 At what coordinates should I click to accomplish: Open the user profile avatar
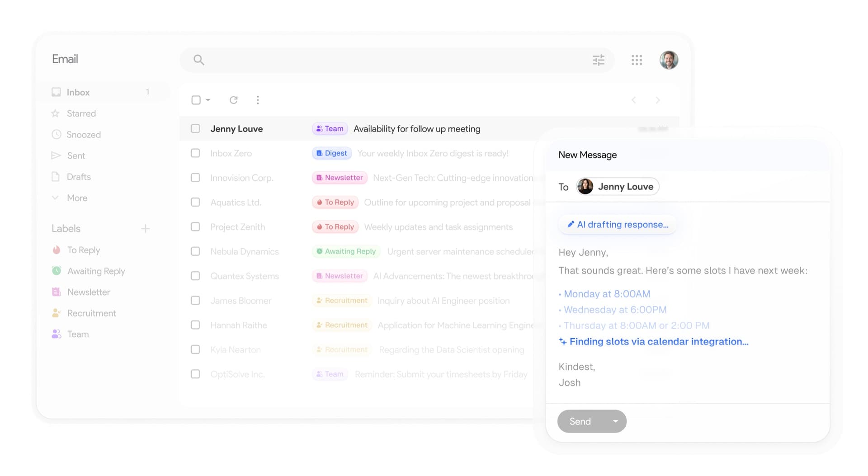click(669, 60)
